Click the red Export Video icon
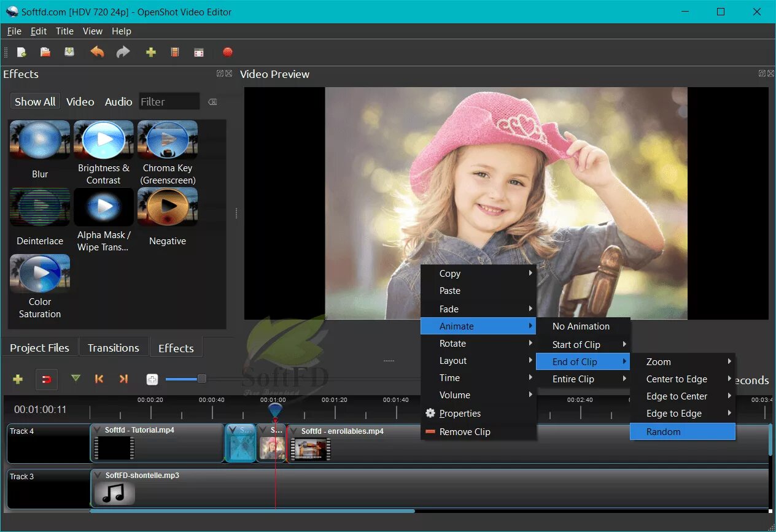Screen dimensions: 776x532 228,52
